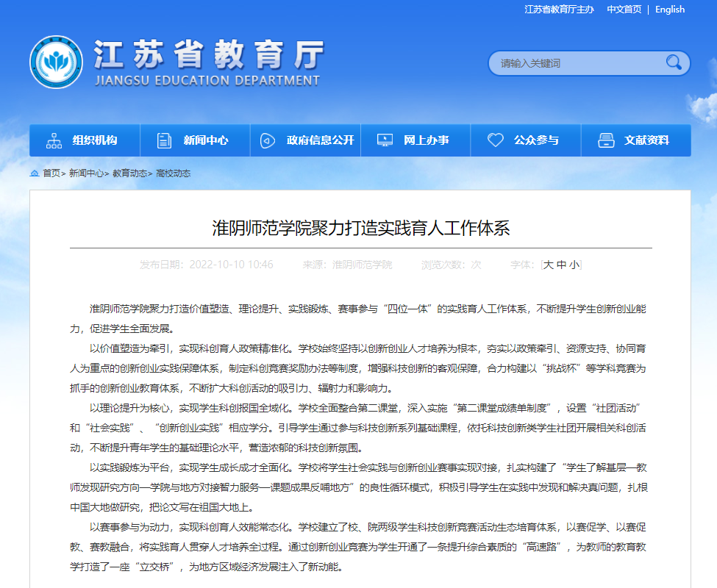Click the 公众参与 heart icon

[495, 140]
